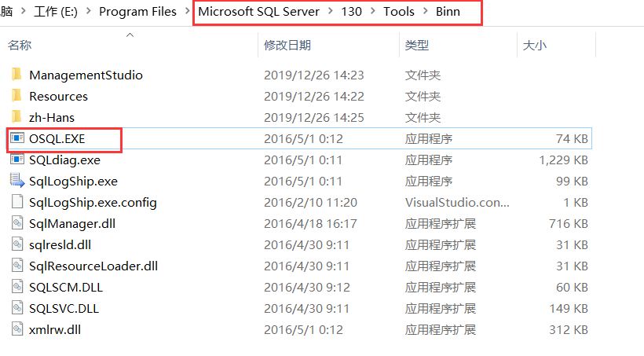
Task: Sort files by the 修改日期 column header
Action: (287, 45)
